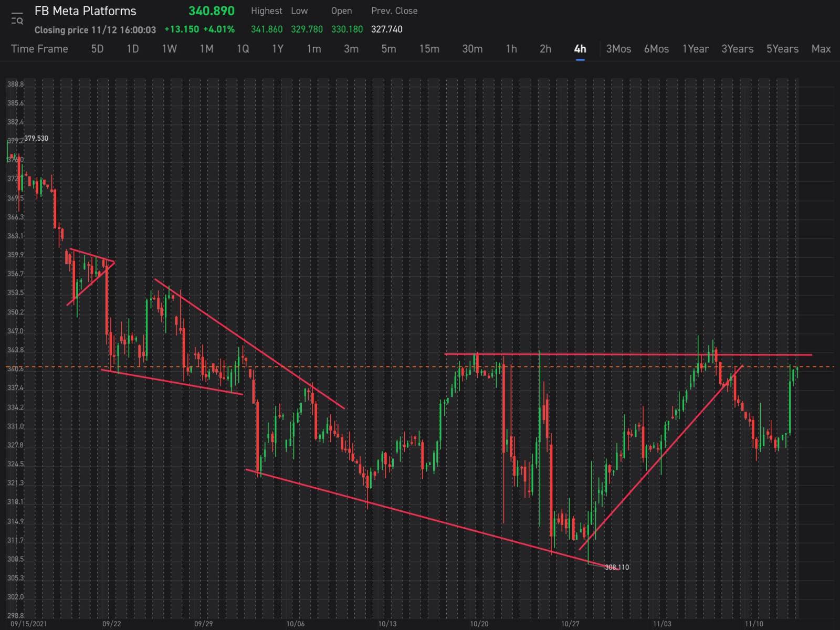
Task: Click the Prev. Close value 327.740
Action: pos(387,29)
